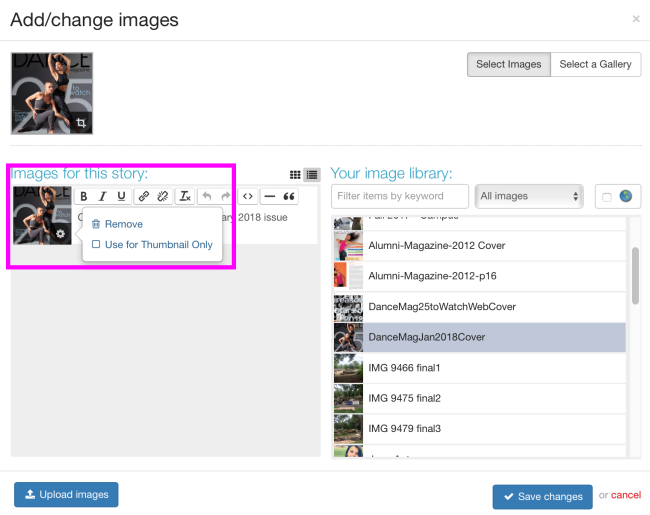The width and height of the screenshot is (650, 515).
Task: Open the All images dropdown
Action: click(529, 196)
